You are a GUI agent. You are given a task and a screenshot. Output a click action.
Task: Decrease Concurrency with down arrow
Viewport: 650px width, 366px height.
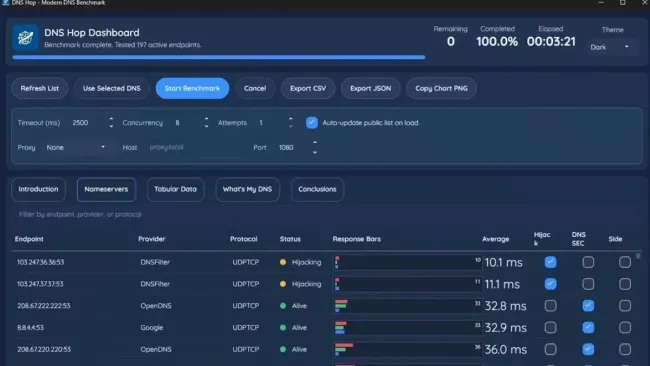point(206,126)
